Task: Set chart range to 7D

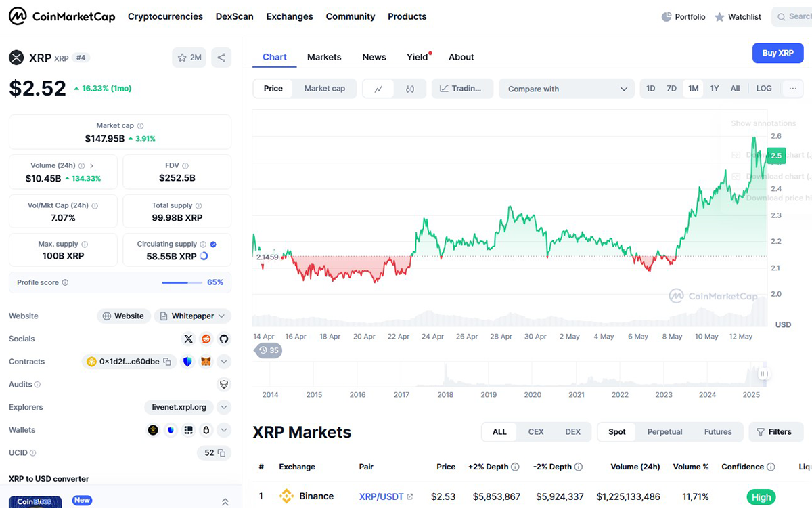Action: [x=671, y=89]
